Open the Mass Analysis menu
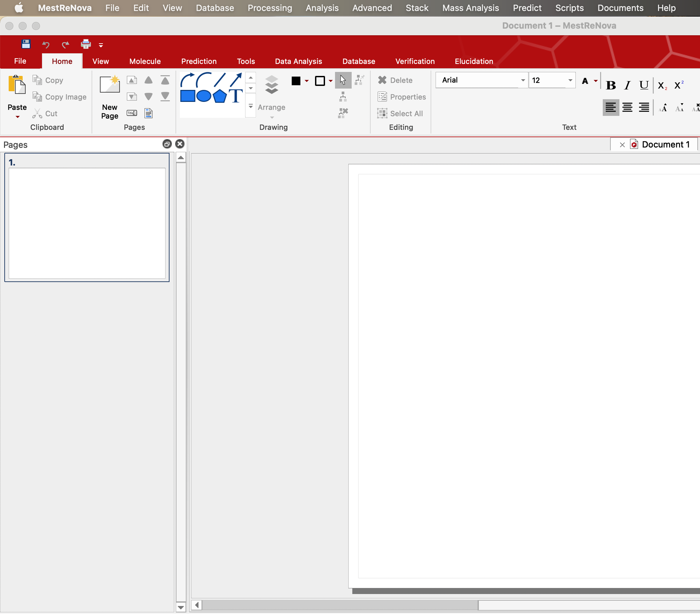700x614 pixels. pos(471,8)
